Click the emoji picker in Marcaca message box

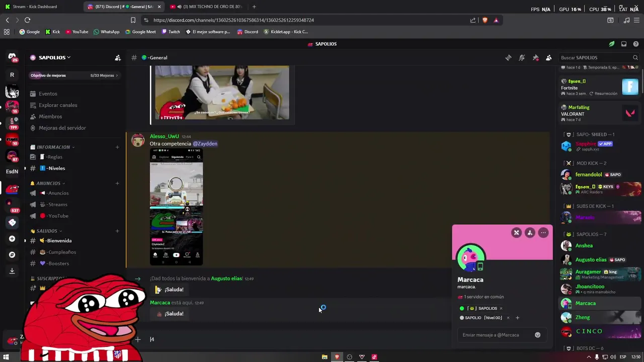click(537, 335)
